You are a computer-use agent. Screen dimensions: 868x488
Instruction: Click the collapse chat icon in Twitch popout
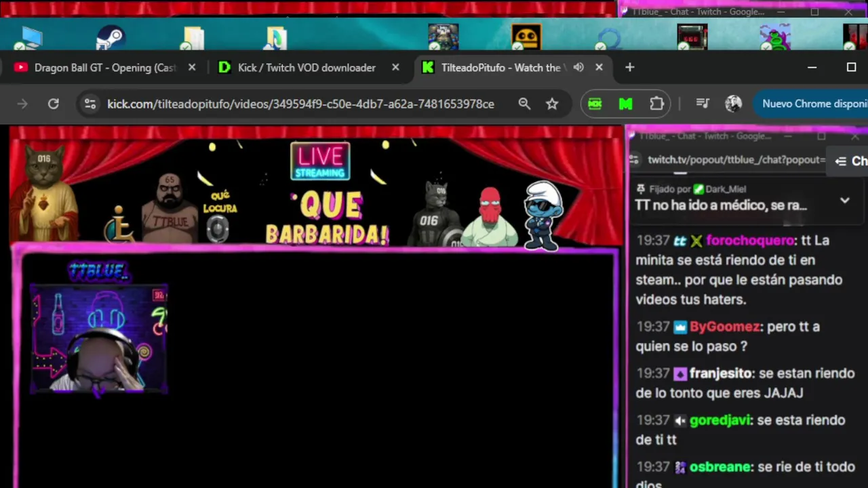coord(841,161)
